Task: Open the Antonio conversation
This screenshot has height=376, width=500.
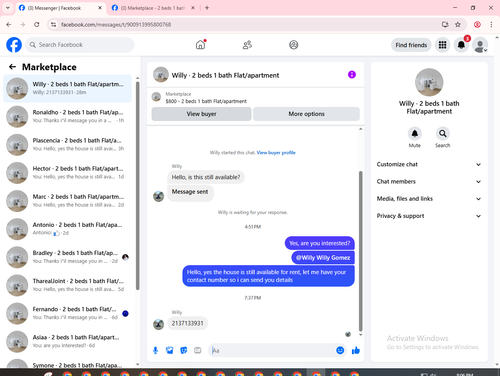Action: click(67, 229)
